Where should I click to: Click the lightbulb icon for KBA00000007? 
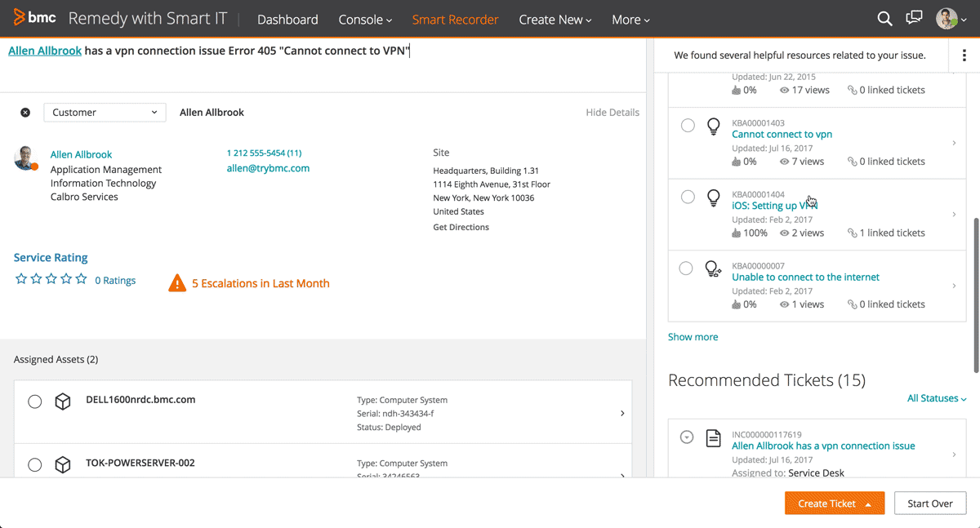[x=713, y=268]
